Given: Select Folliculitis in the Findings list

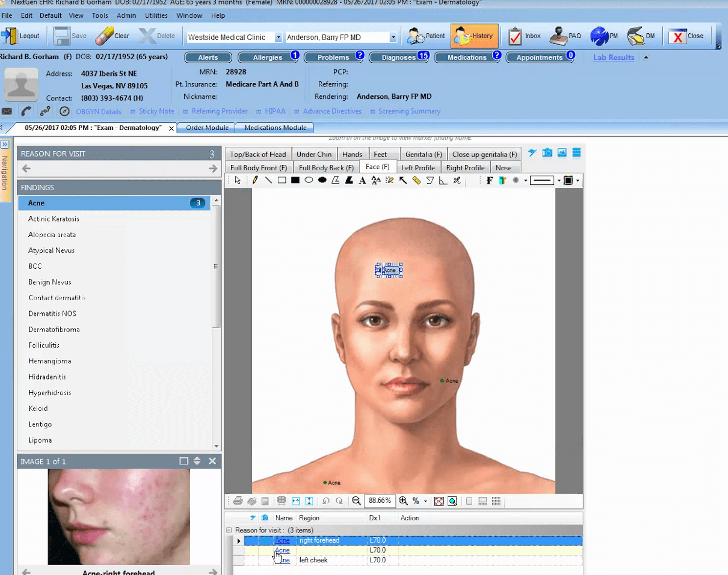Looking at the screenshot, I should point(44,345).
